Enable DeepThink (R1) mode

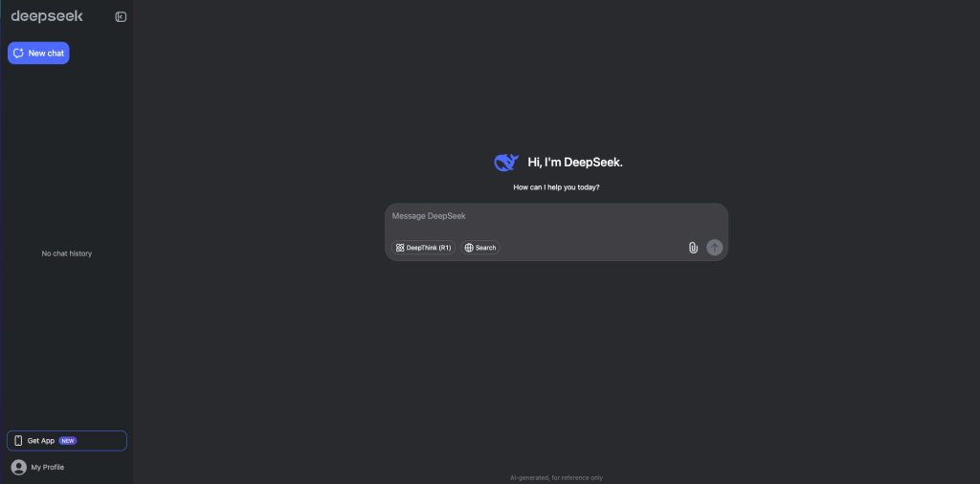pyautogui.click(x=423, y=248)
